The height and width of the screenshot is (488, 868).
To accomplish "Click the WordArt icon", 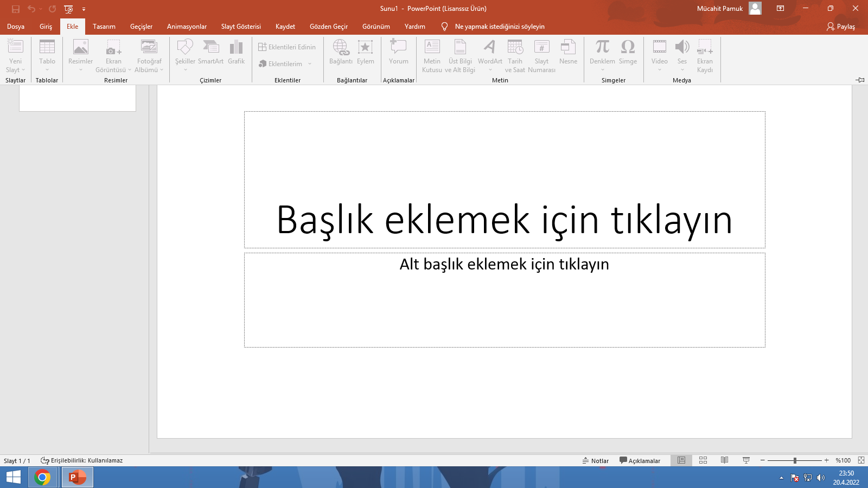I will [490, 48].
